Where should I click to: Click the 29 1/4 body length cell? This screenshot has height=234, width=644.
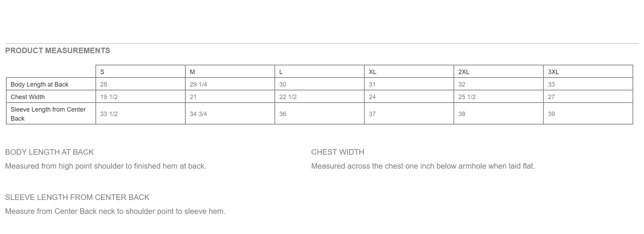(198, 84)
